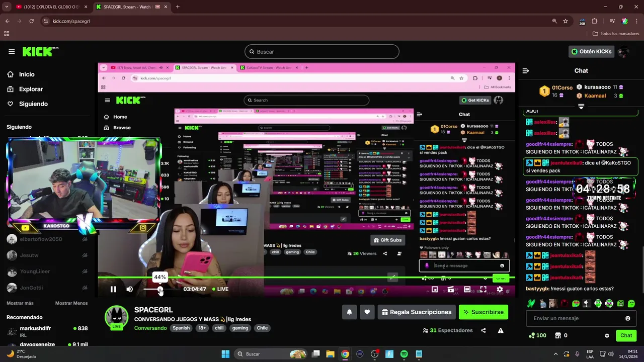Jump to LIVE in the player
The image size is (644, 362).
pos(220,289)
